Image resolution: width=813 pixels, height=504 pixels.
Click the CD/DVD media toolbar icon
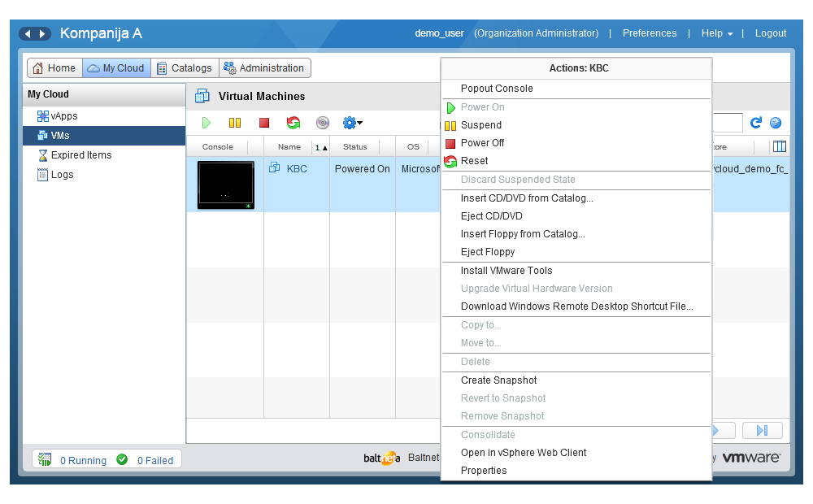pos(323,123)
